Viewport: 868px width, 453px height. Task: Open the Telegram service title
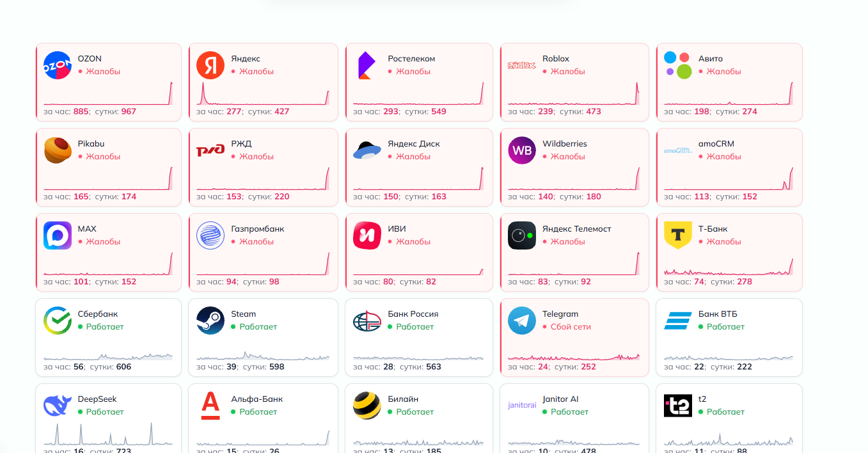coord(560,314)
